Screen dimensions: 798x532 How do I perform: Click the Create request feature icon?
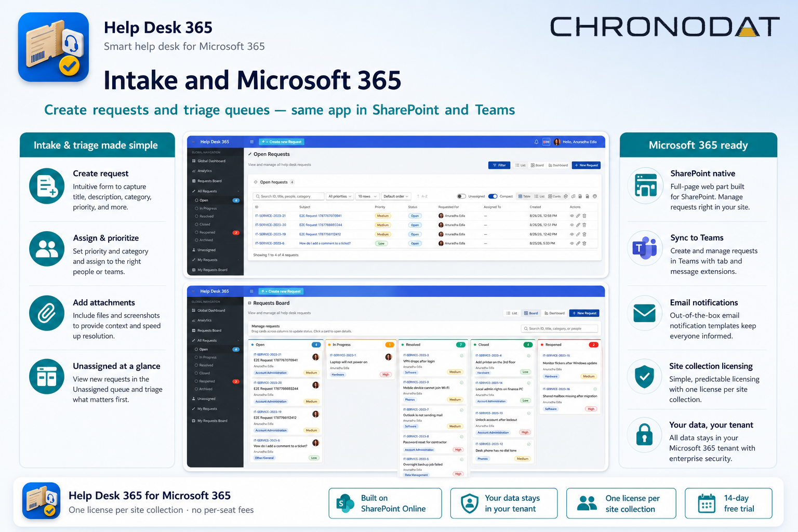point(47,186)
